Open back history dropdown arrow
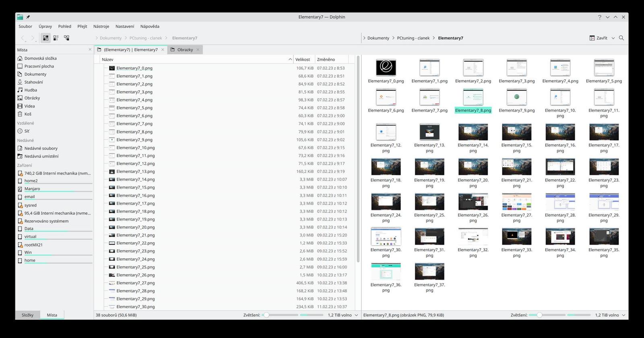This screenshot has width=644, height=338. pyautogui.click(x=27, y=41)
